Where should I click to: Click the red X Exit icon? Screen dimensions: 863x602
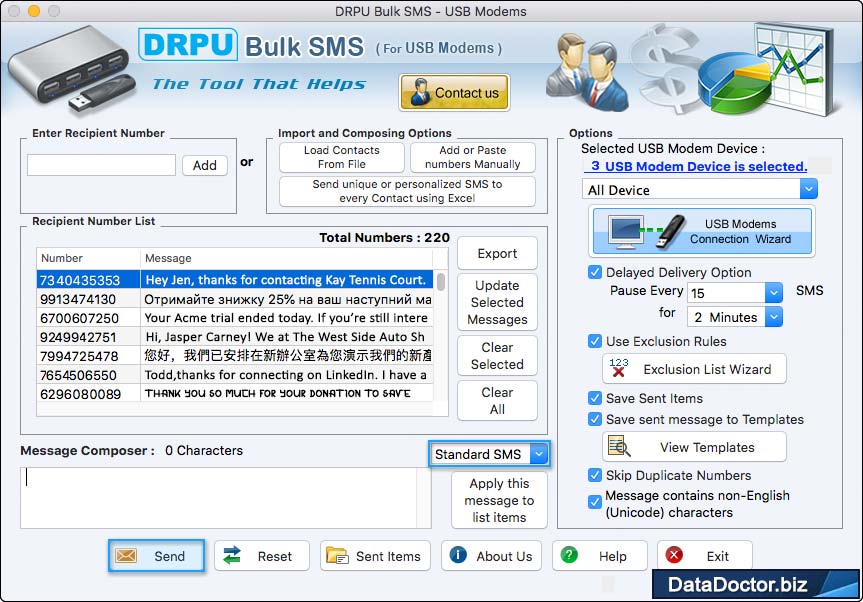coord(674,555)
